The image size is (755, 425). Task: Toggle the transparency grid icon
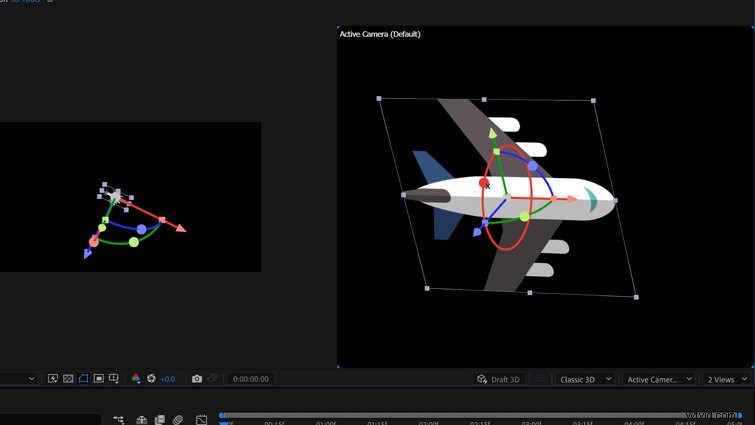pos(68,378)
